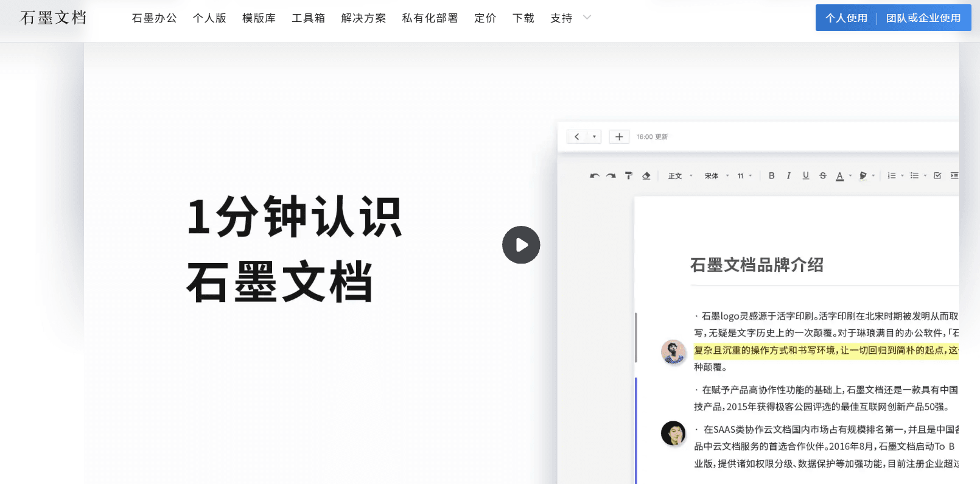Open the small dropdown arrow beside back button
Viewport: 980px width, 484px height.
pos(594,137)
